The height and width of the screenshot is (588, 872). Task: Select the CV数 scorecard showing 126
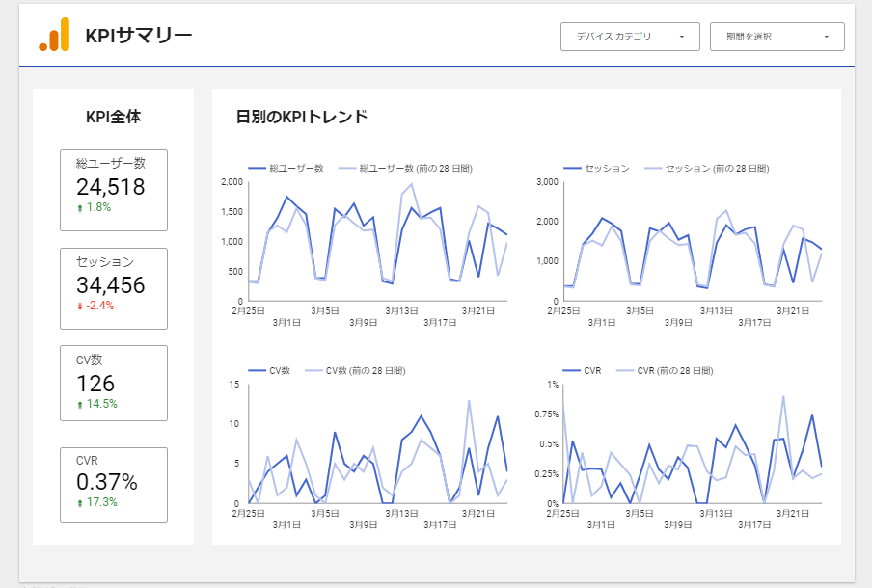point(114,383)
